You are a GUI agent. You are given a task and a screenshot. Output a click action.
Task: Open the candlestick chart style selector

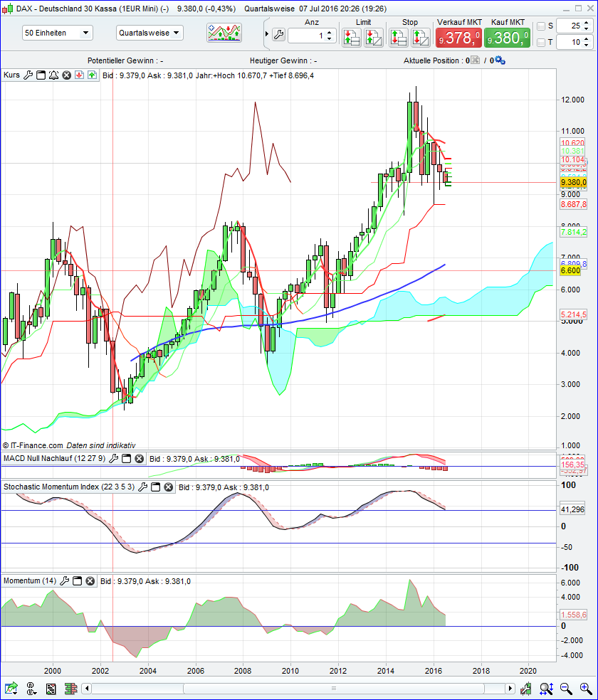click(x=223, y=33)
